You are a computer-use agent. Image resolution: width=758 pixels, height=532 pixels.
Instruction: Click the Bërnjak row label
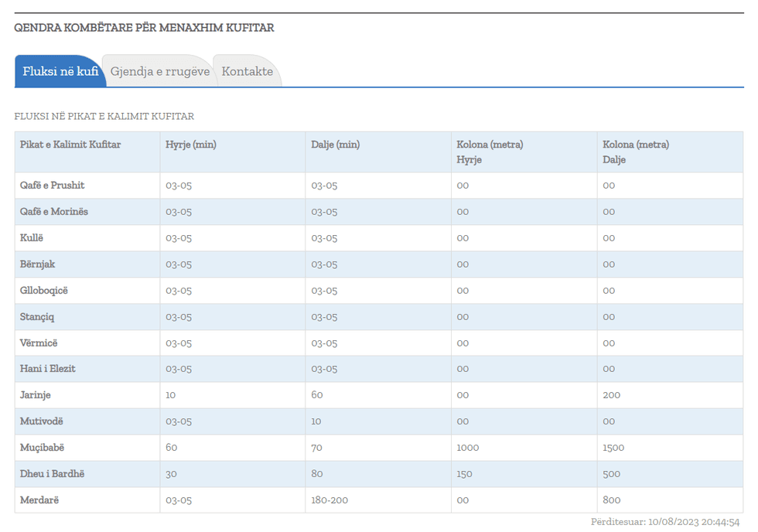pos(38,264)
